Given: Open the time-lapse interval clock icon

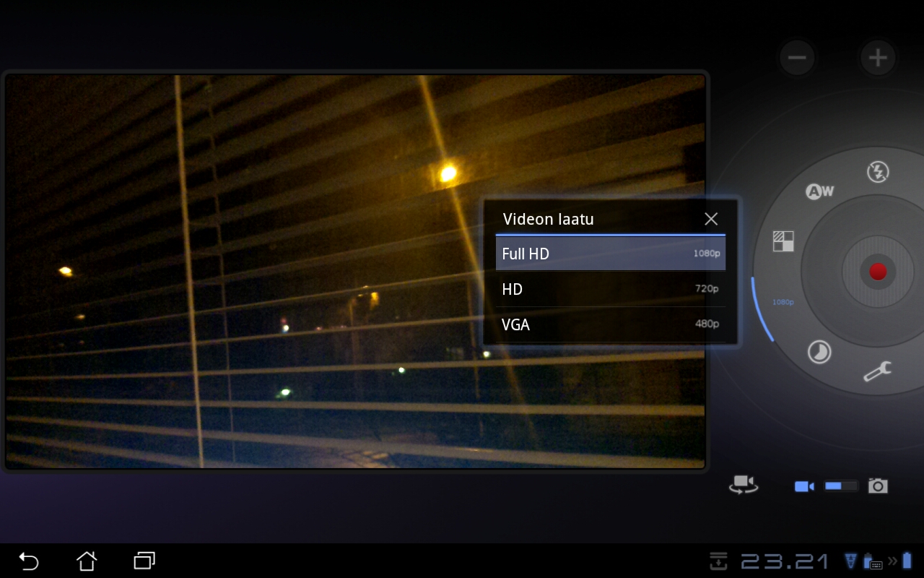Looking at the screenshot, I should pyautogui.click(x=819, y=353).
